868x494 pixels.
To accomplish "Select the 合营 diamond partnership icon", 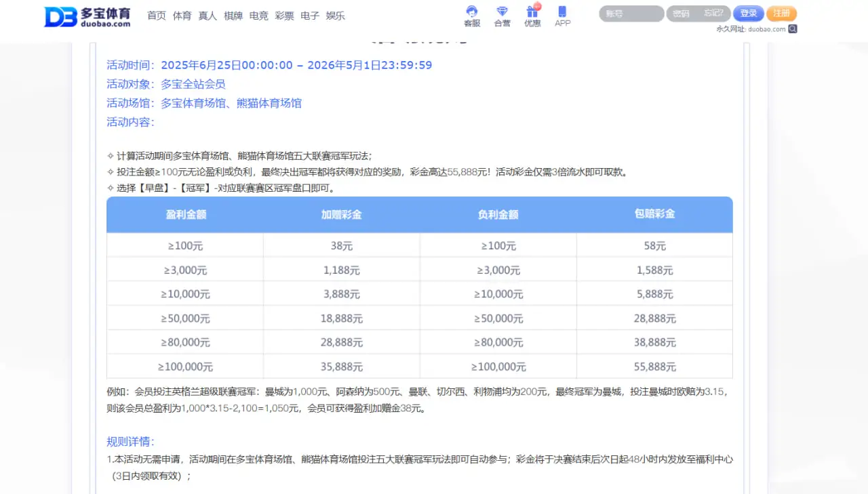I will (x=502, y=15).
